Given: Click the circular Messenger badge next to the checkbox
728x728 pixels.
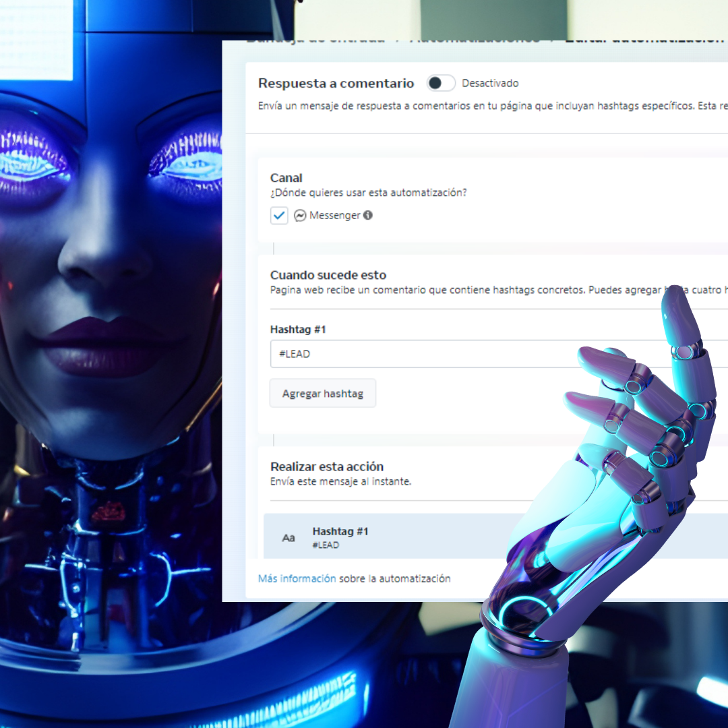Looking at the screenshot, I should (x=299, y=215).
